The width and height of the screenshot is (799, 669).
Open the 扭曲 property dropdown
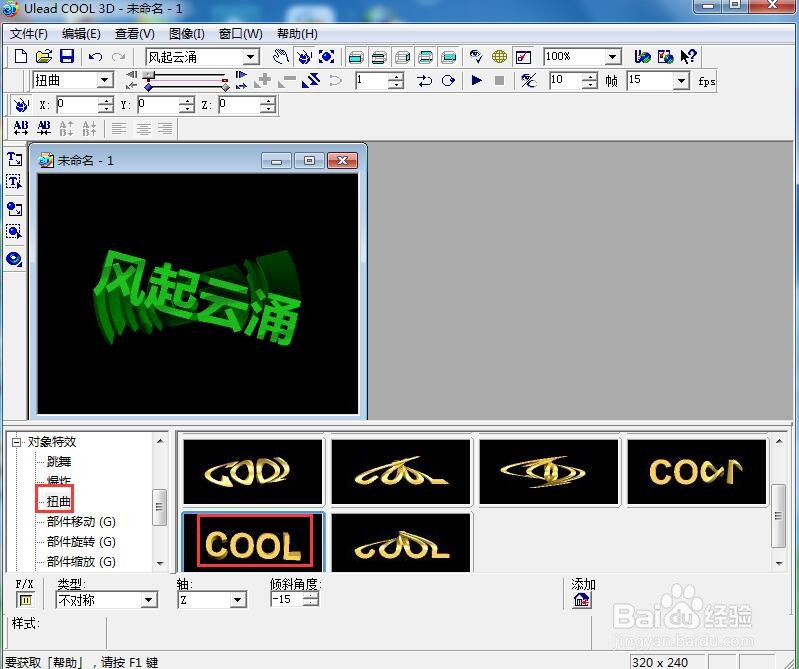[104, 80]
